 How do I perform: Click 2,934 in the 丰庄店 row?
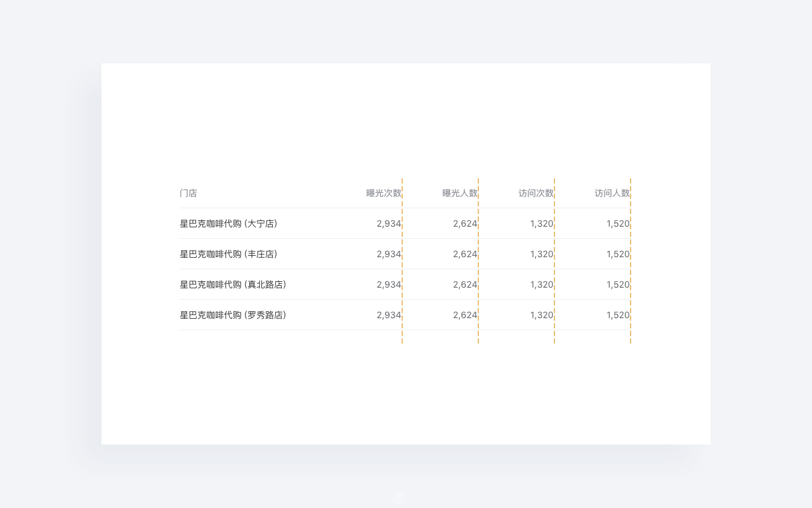(389, 254)
